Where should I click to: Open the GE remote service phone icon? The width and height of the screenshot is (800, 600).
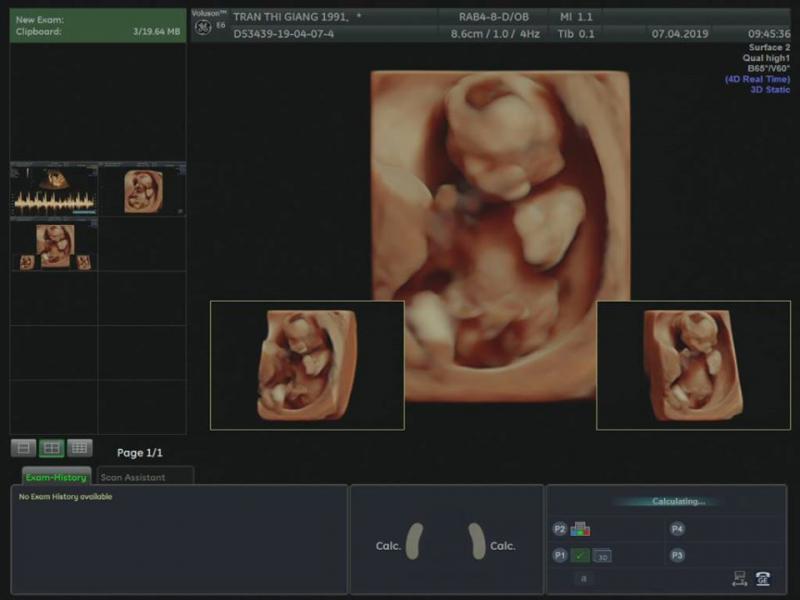click(x=763, y=578)
